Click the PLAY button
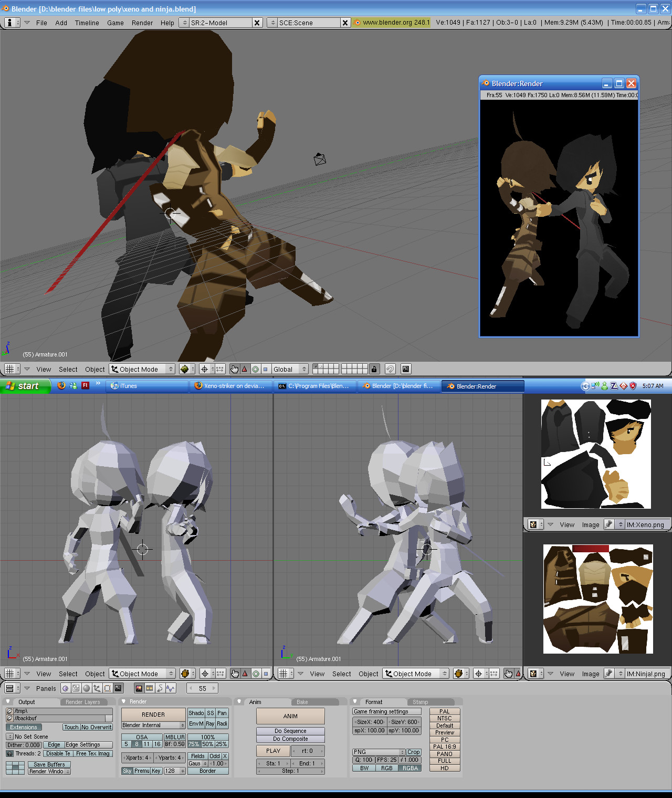672x798 pixels. pyautogui.click(x=273, y=751)
